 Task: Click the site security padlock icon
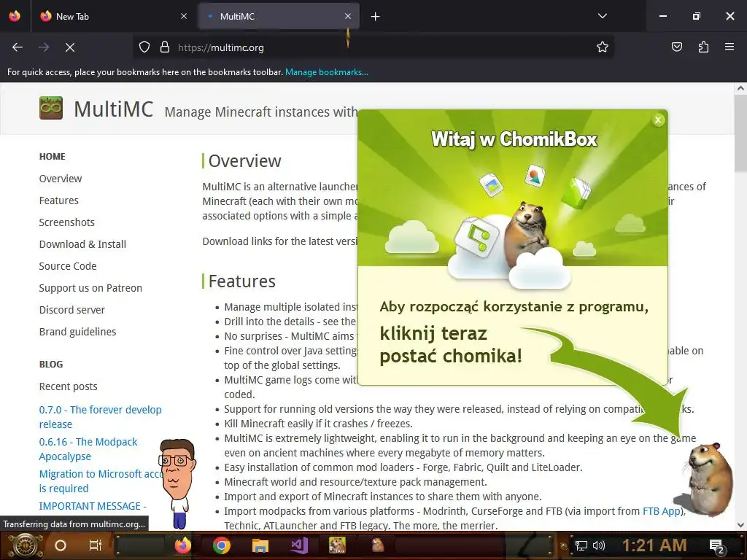[165, 47]
